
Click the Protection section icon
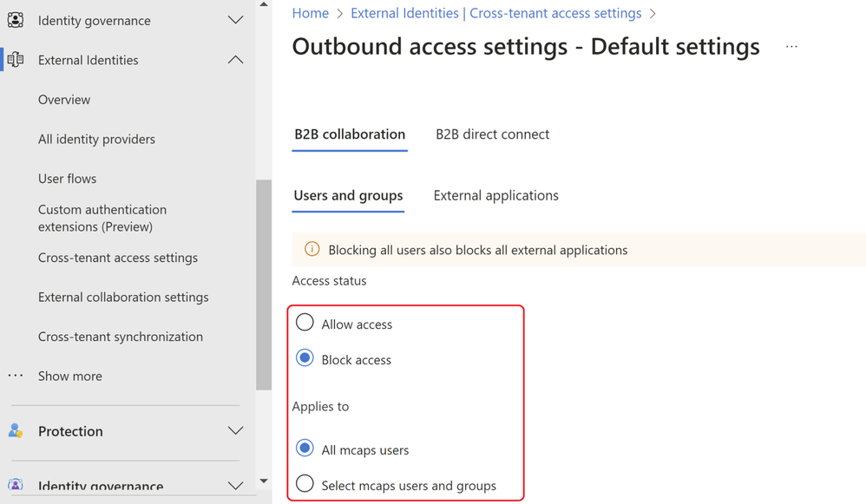tap(16, 431)
